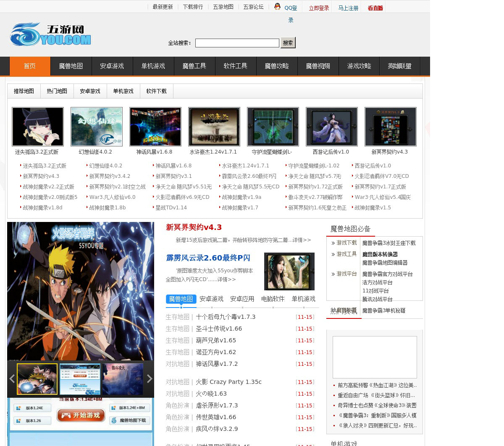
Task: Select the Naruto carousel thumbnail
Action: [37, 379]
